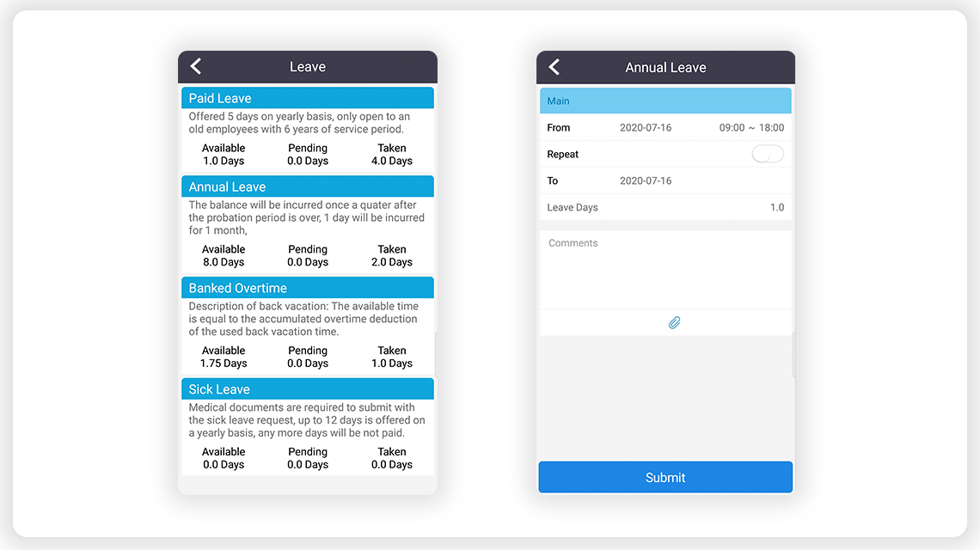
Task: Click the Banked Overtime description text
Action: click(x=303, y=319)
